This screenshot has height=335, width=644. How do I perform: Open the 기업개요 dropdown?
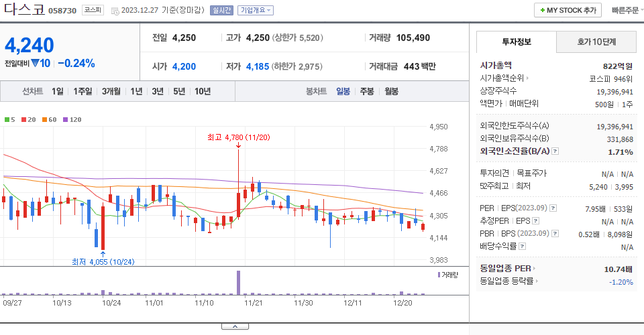(256, 10)
